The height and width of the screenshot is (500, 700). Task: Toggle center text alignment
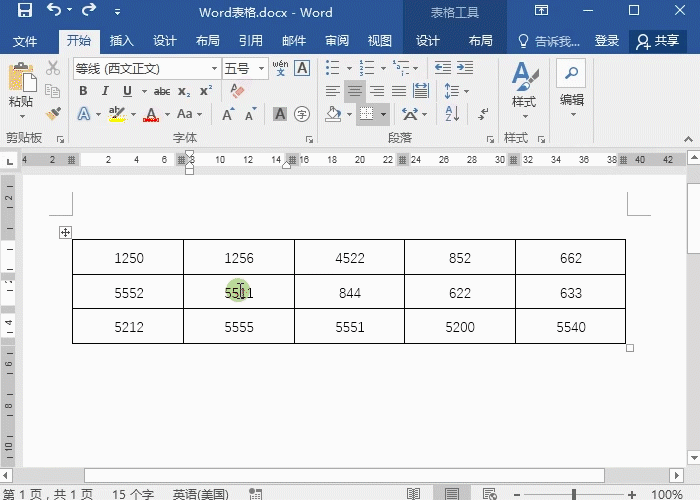pos(354,91)
